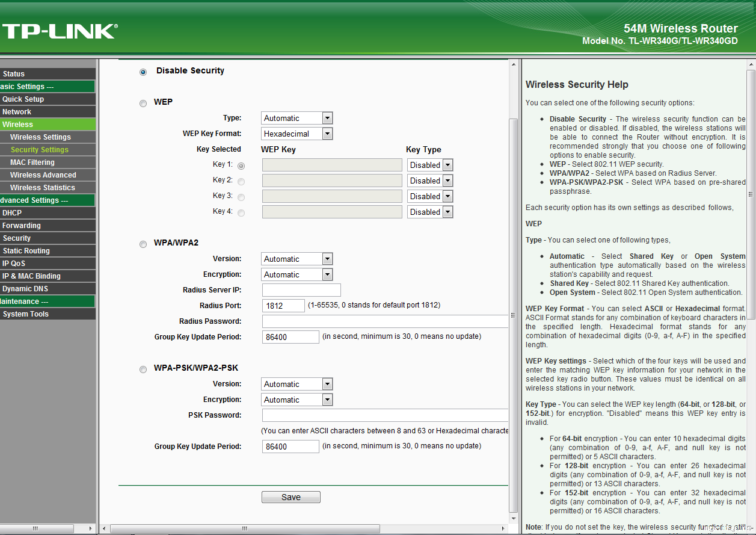Choose the WPA-PSK/WPA2-PSK radio button
The height and width of the screenshot is (535, 756).
pyautogui.click(x=143, y=370)
